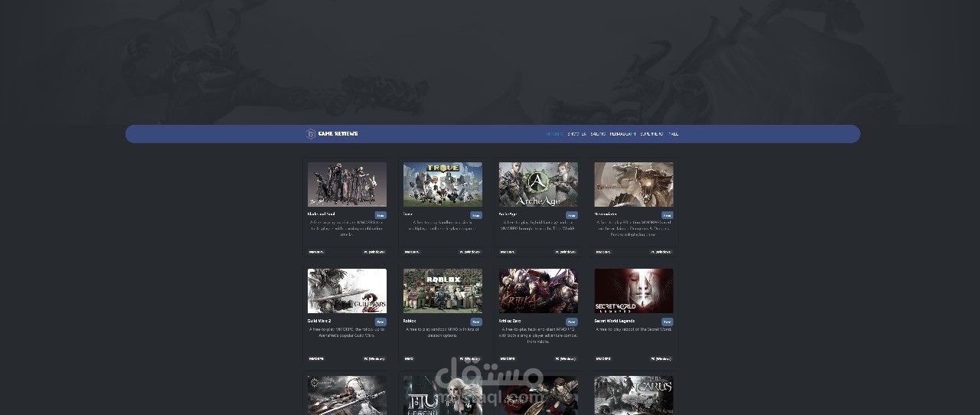Viewport: 980px width, 415px height.
Task: Click the platform tag on Trove card
Action: pos(470,251)
